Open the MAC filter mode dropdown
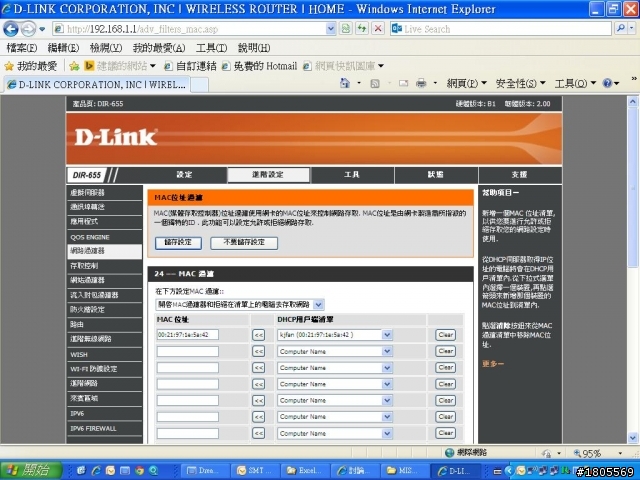 tap(240, 304)
